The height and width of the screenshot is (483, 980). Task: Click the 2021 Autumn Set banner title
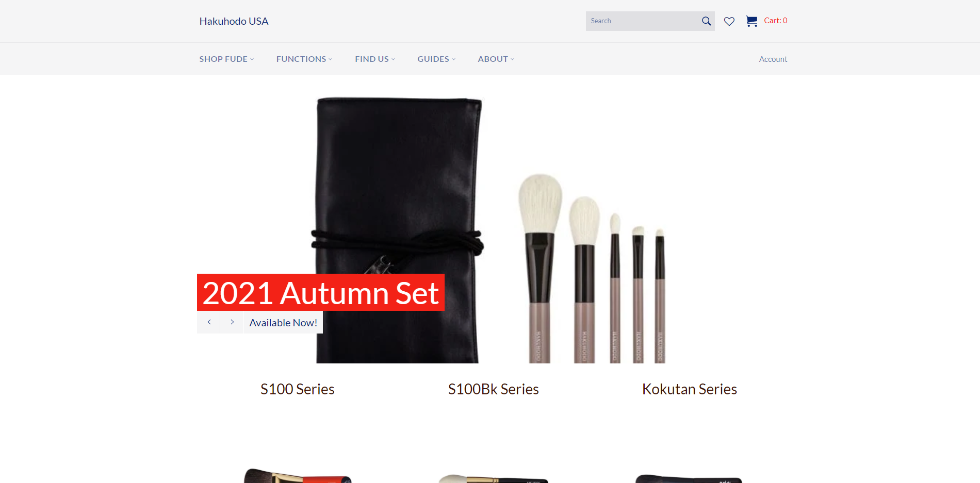pyautogui.click(x=320, y=292)
